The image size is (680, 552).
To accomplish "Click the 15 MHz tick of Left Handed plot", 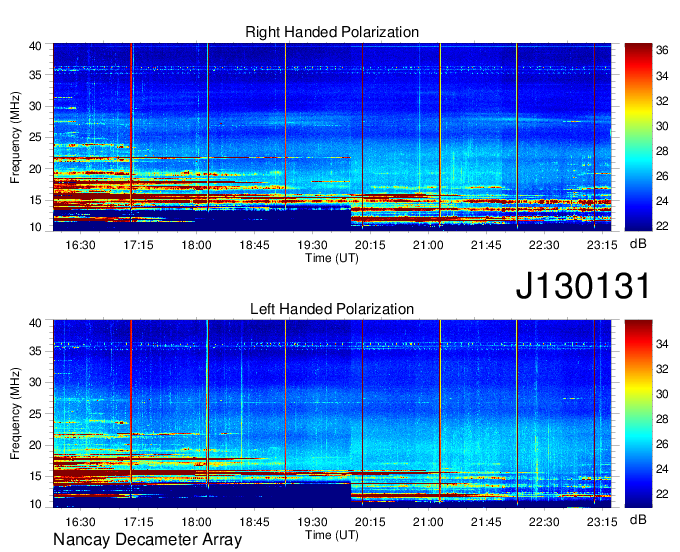I will point(35,477).
